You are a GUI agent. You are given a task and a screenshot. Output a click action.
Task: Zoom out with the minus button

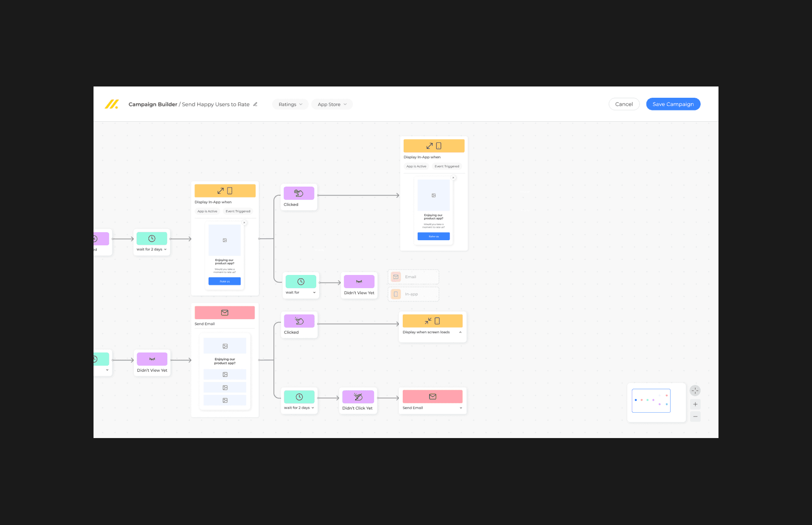pyautogui.click(x=695, y=417)
